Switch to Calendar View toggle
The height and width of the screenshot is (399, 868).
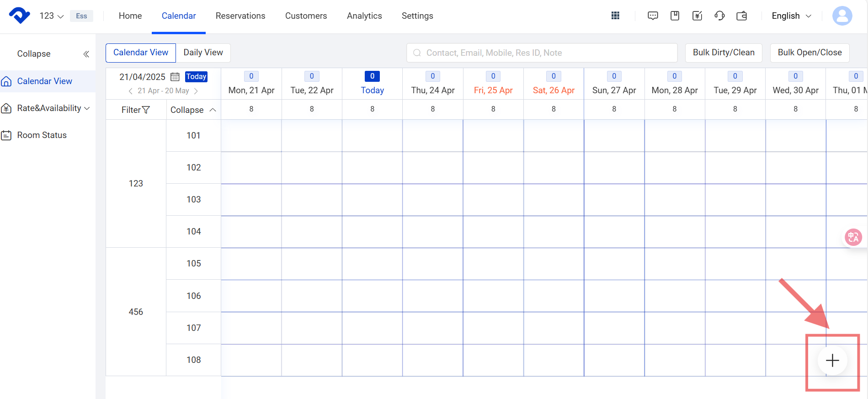point(141,53)
